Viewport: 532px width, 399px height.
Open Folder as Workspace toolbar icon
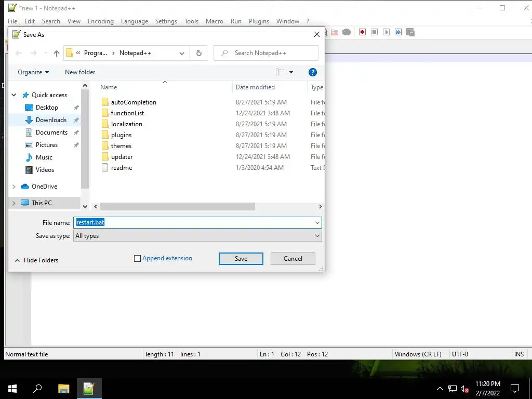[335, 32]
